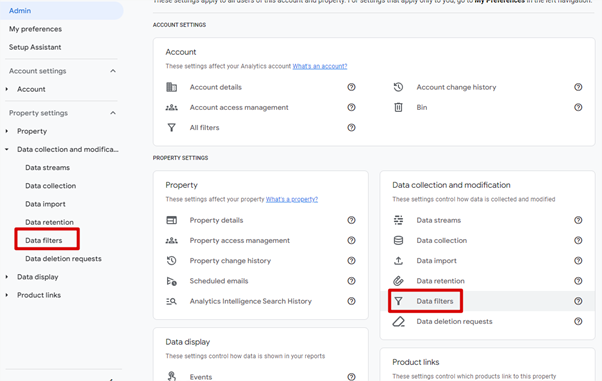Open Data filters in main panel
This screenshot has width=602, height=381.
click(435, 301)
